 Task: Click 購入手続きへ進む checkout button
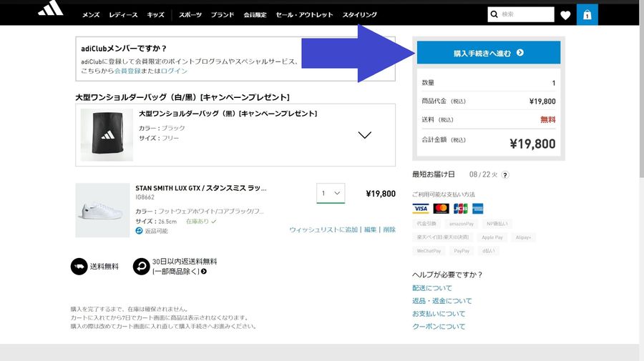coord(489,52)
